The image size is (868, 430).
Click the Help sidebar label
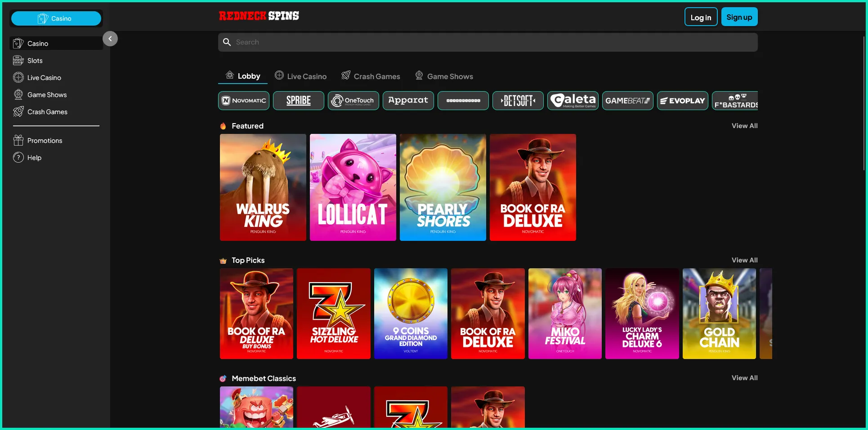click(x=34, y=158)
